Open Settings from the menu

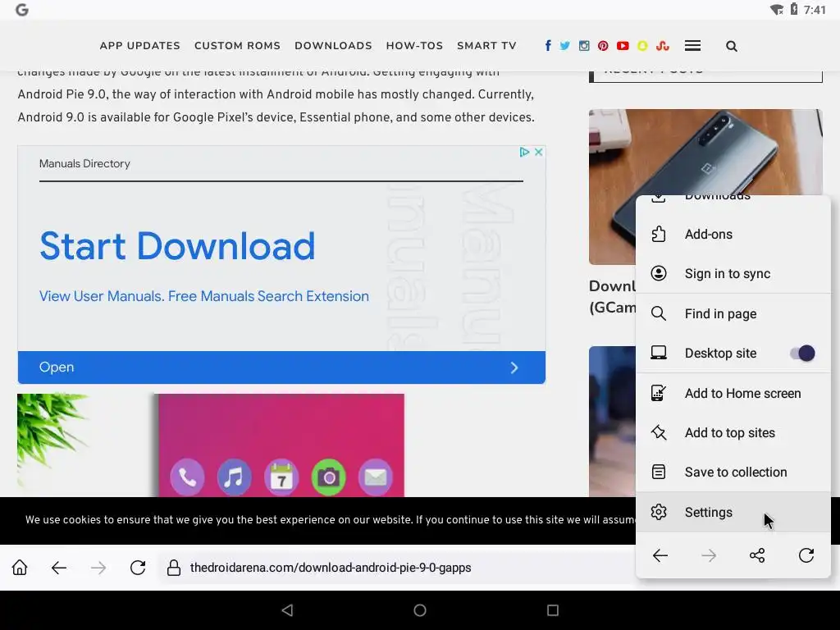(x=733, y=512)
